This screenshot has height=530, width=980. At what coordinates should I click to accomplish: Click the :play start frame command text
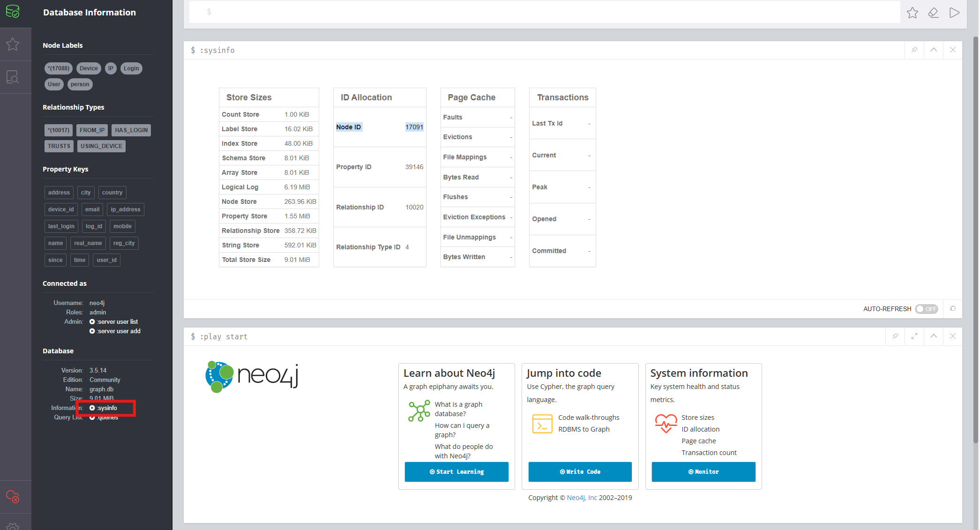[224, 336]
